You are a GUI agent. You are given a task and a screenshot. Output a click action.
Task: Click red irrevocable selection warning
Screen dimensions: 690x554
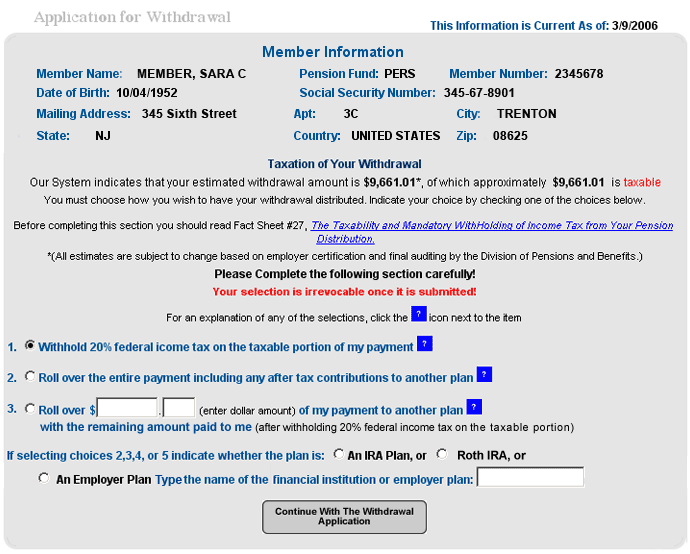[x=344, y=292]
